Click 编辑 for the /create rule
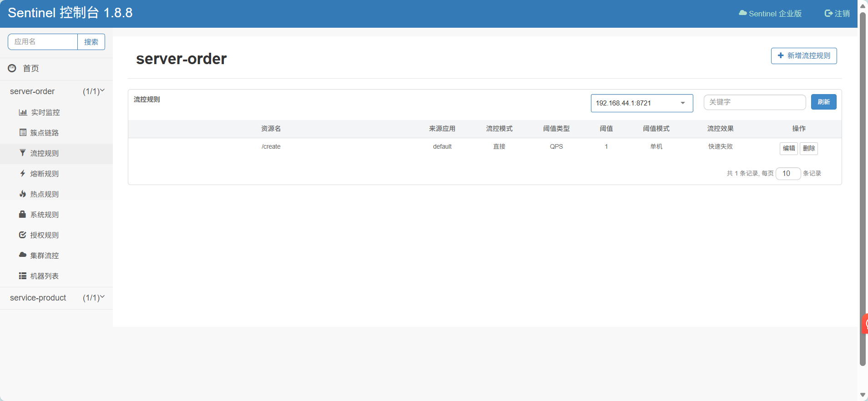This screenshot has height=401, width=868. pos(789,148)
